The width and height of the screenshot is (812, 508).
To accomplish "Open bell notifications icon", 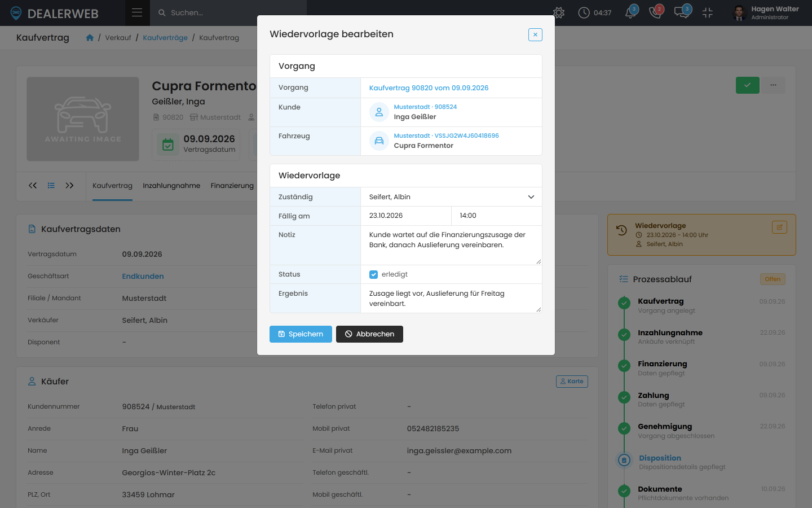I will coord(631,12).
